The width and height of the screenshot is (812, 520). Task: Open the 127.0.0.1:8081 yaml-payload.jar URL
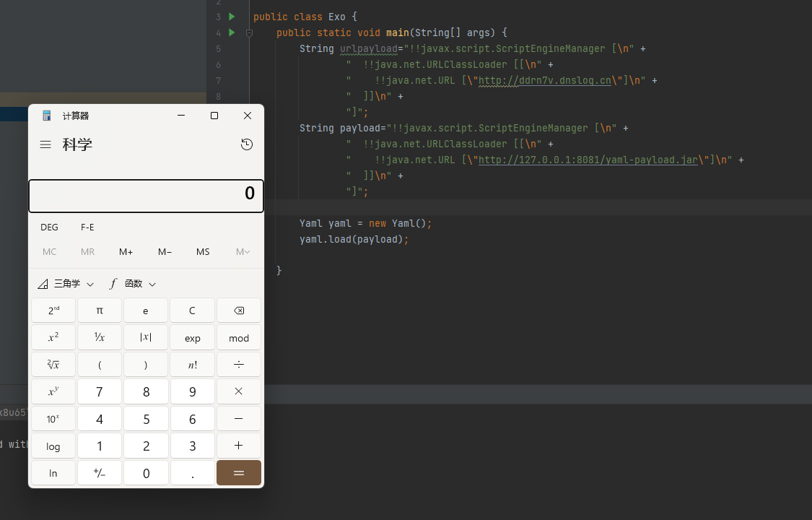click(x=588, y=160)
